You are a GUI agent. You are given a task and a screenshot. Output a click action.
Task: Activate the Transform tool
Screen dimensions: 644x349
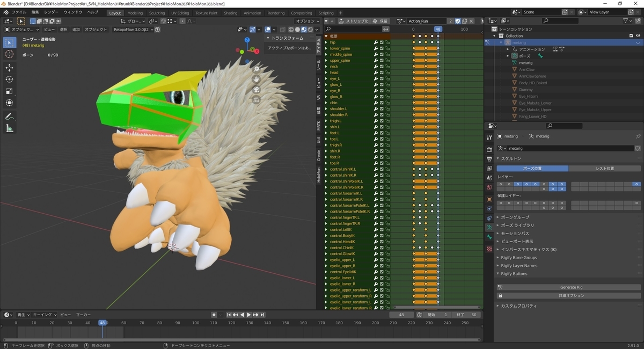point(10,103)
